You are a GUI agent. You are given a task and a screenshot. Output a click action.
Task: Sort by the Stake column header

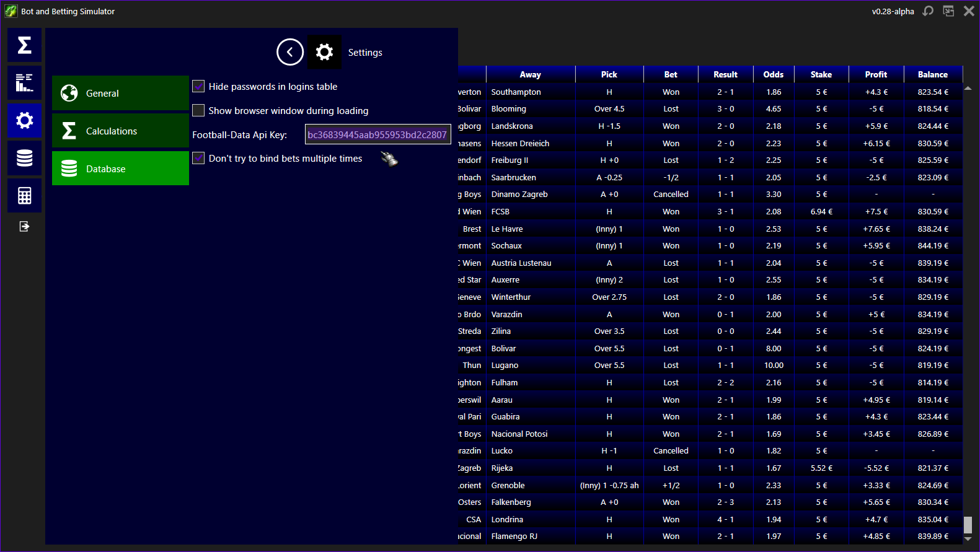pyautogui.click(x=821, y=74)
